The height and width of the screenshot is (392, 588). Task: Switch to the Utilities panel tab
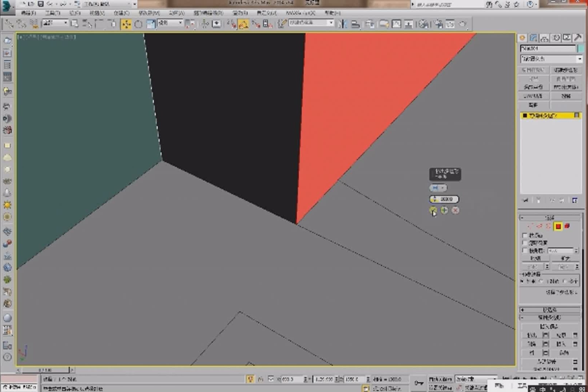(577, 38)
